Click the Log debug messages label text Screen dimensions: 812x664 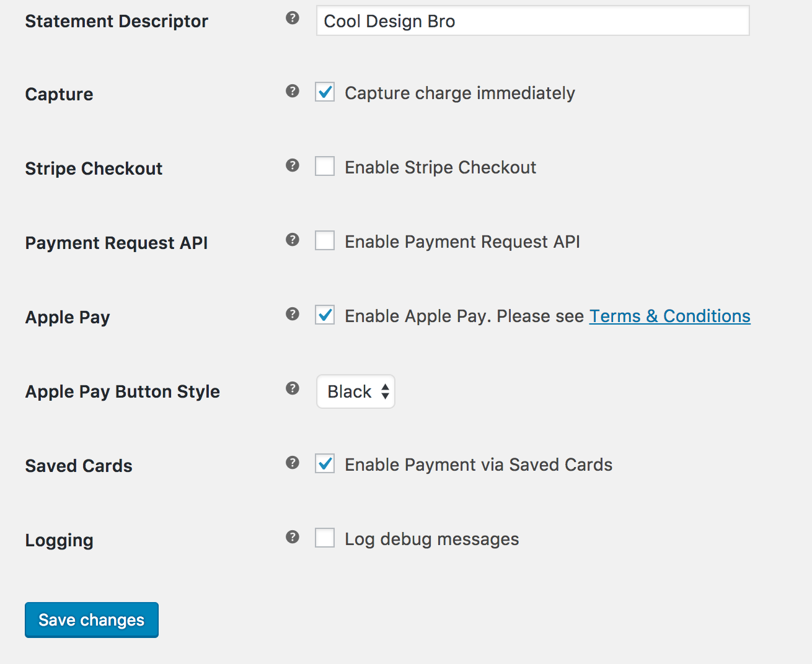pos(431,539)
